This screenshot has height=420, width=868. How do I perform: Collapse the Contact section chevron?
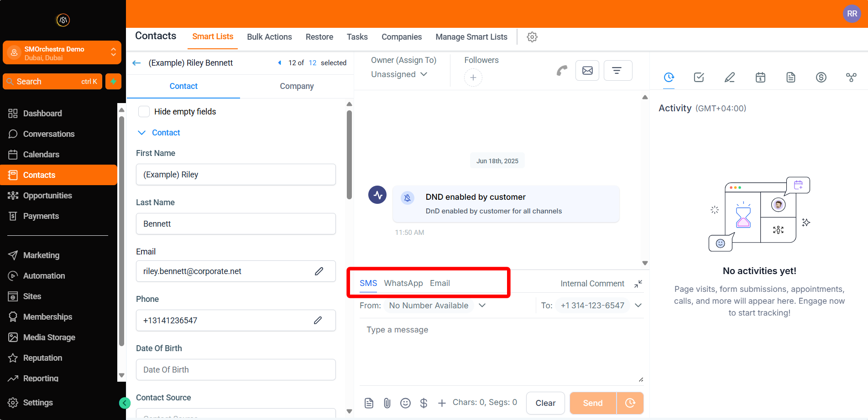(x=142, y=133)
